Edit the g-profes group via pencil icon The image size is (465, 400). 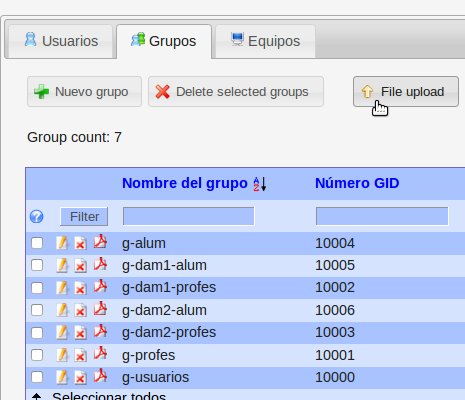click(x=62, y=355)
